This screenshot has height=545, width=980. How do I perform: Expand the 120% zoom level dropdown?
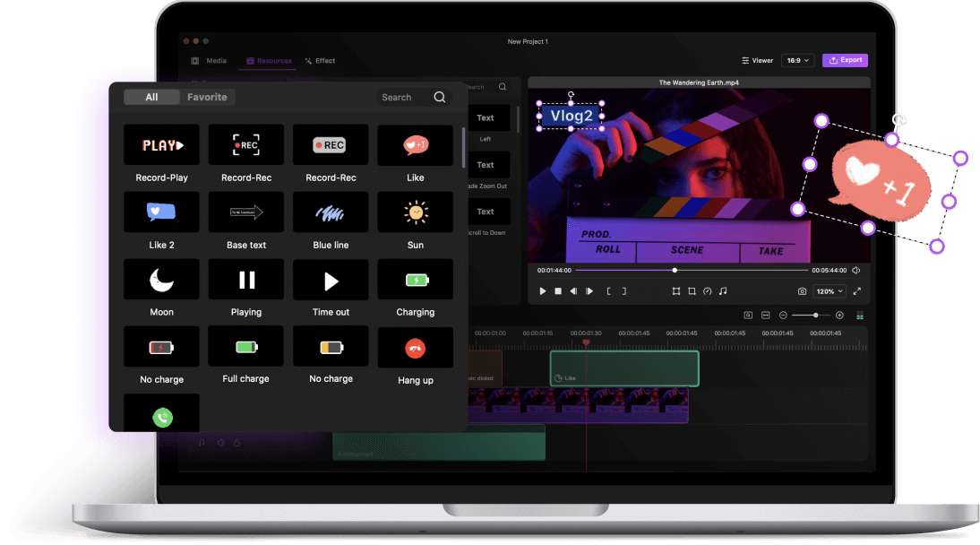[x=829, y=291]
